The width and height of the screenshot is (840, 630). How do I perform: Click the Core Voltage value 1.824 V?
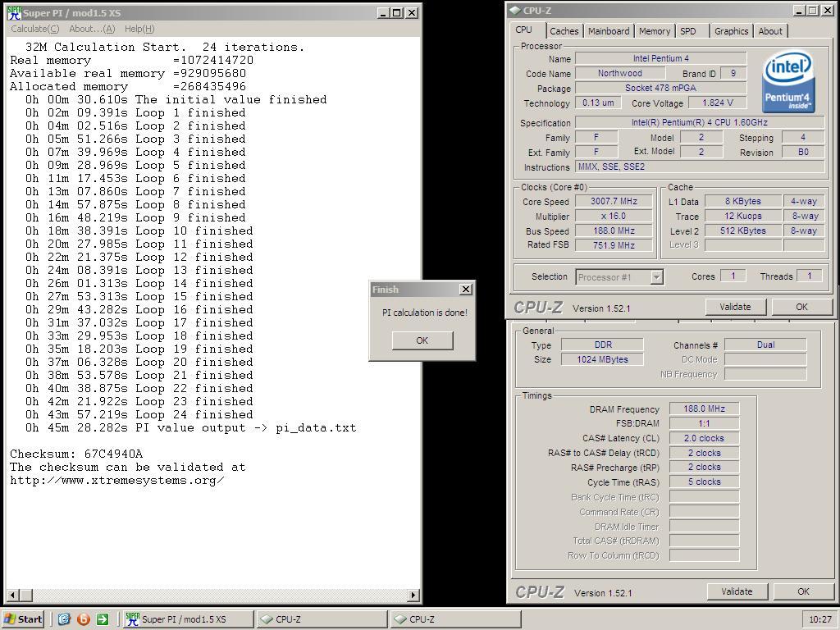click(717, 103)
